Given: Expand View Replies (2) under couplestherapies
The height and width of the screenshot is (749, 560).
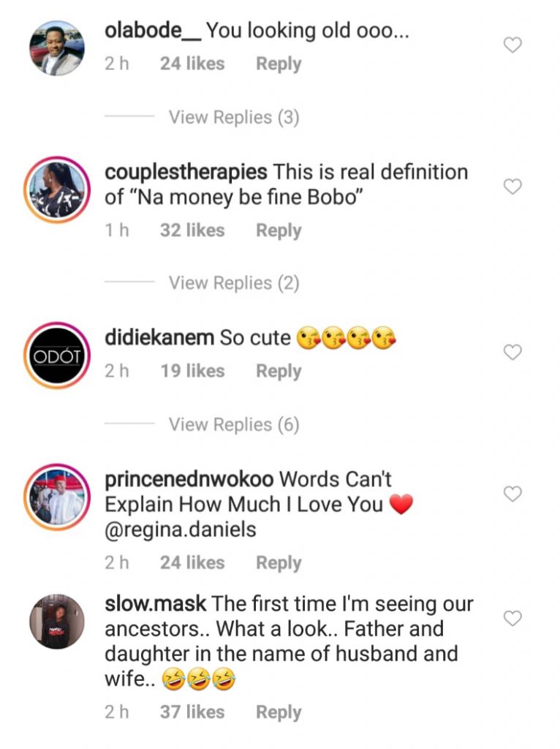Looking at the screenshot, I should point(234,283).
